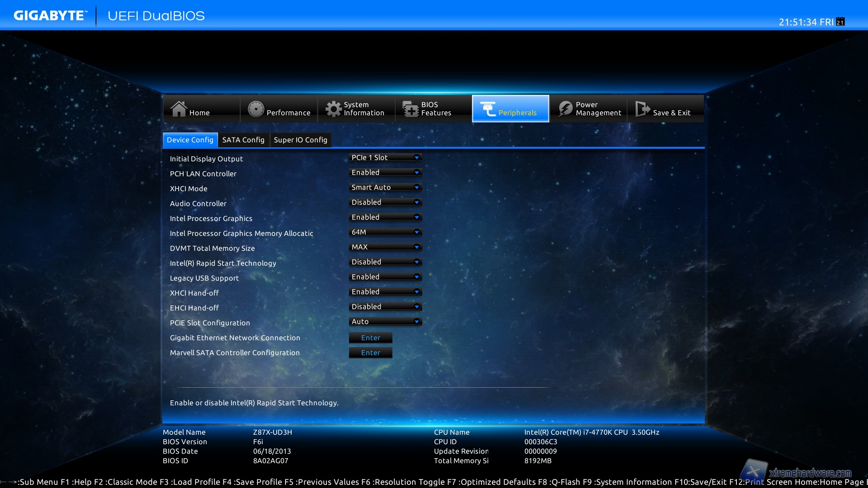
Task: Click the System Information gear icon
Action: tap(334, 109)
